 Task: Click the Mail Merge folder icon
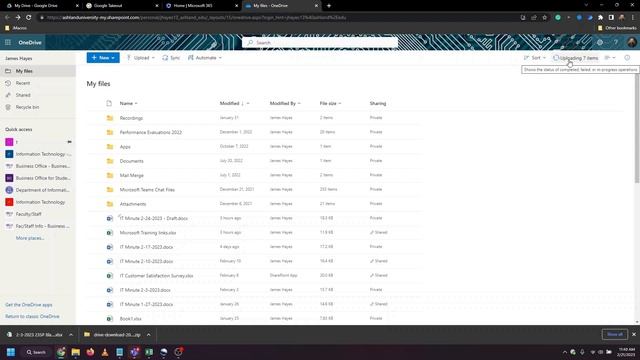110,175
